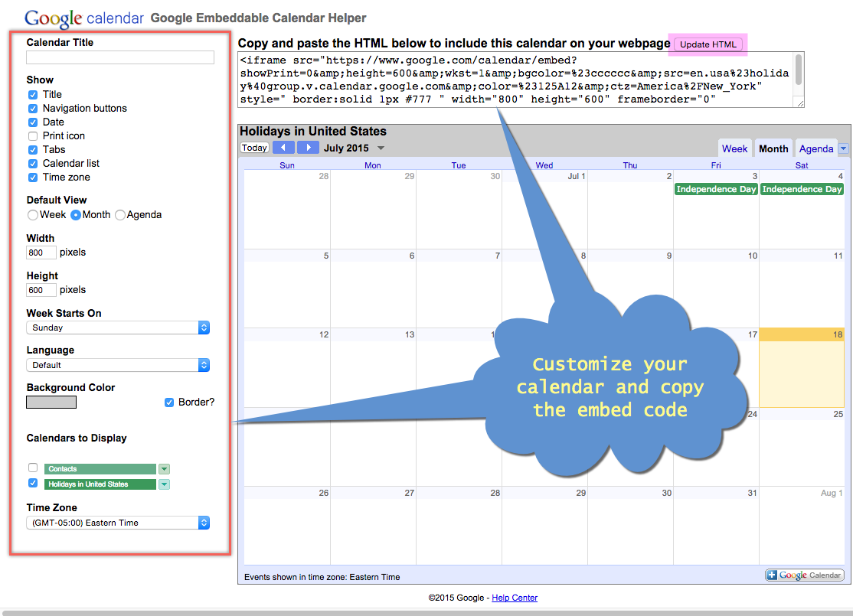Screen dimensions: 853x616
Task: Click the Update HTML button
Action: pos(708,44)
